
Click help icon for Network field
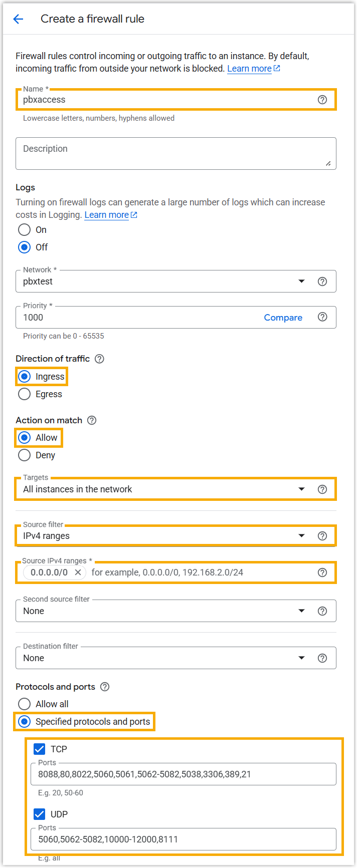[x=322, y=281]
